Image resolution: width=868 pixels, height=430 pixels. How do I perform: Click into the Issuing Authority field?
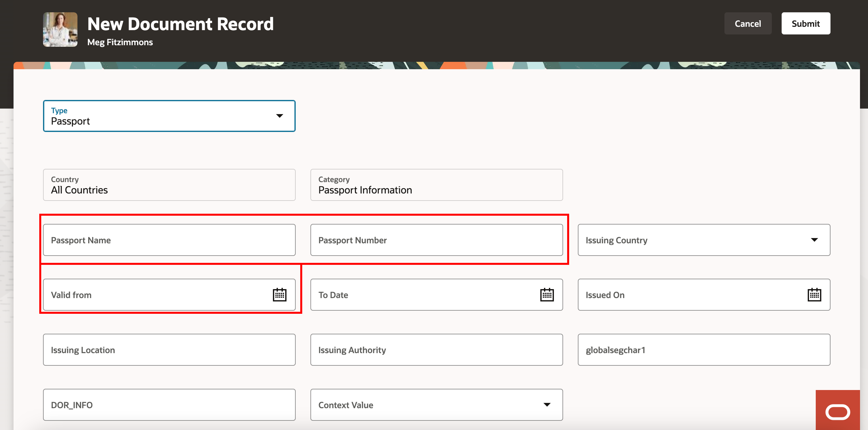[x=436, y=350]
